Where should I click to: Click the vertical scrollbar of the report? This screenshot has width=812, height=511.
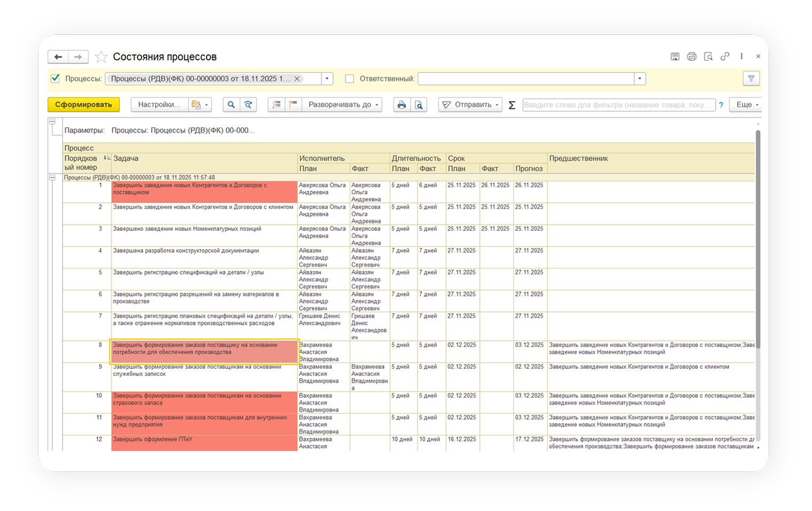click(x=758, y=241)
